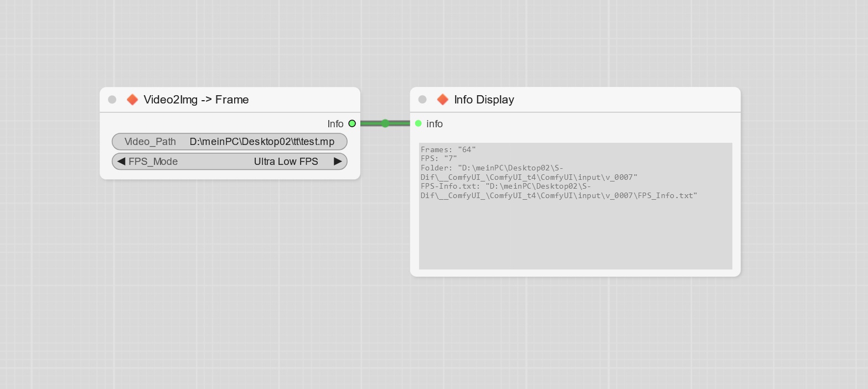Collapse the Video2Img -> Frame node using its gray dot
The image size is (868, 389).
coord(112,100)
